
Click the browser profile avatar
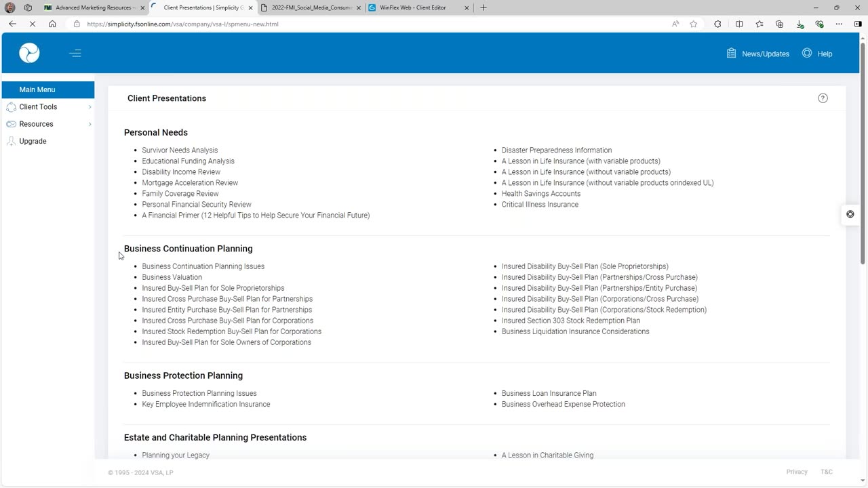click(x=9, y=7)
